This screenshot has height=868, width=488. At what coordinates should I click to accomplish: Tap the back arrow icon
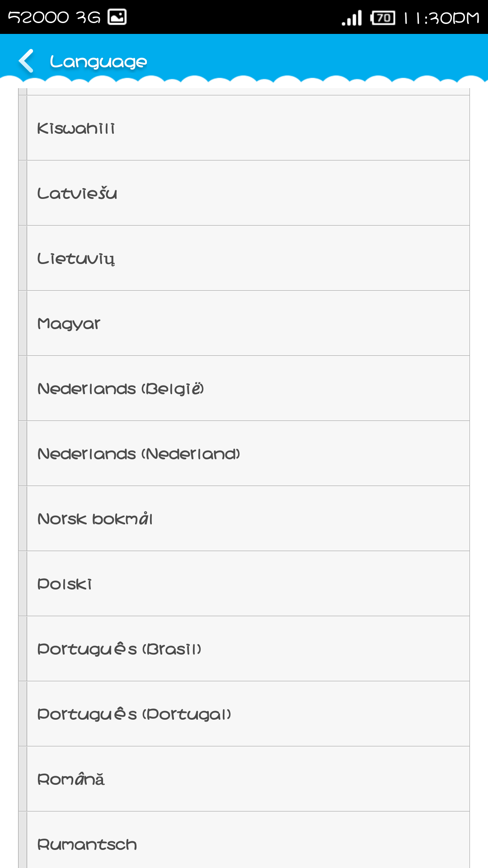(26, 61)
